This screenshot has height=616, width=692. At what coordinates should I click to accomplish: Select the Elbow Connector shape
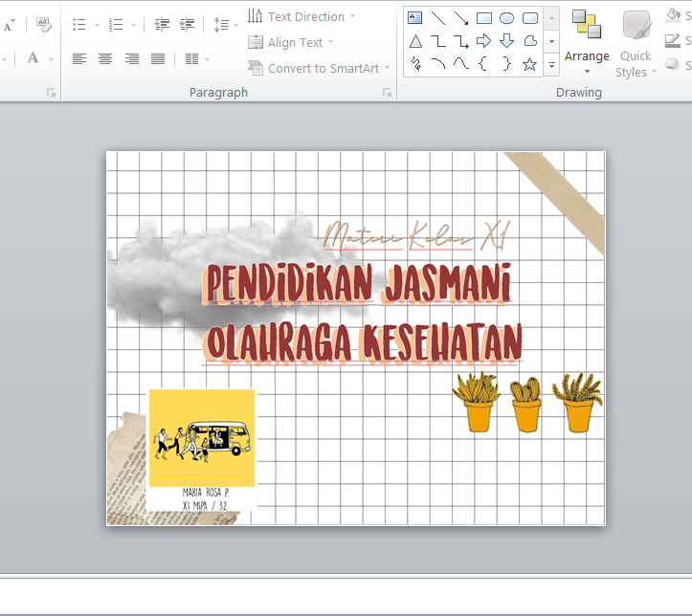(437, 41)
